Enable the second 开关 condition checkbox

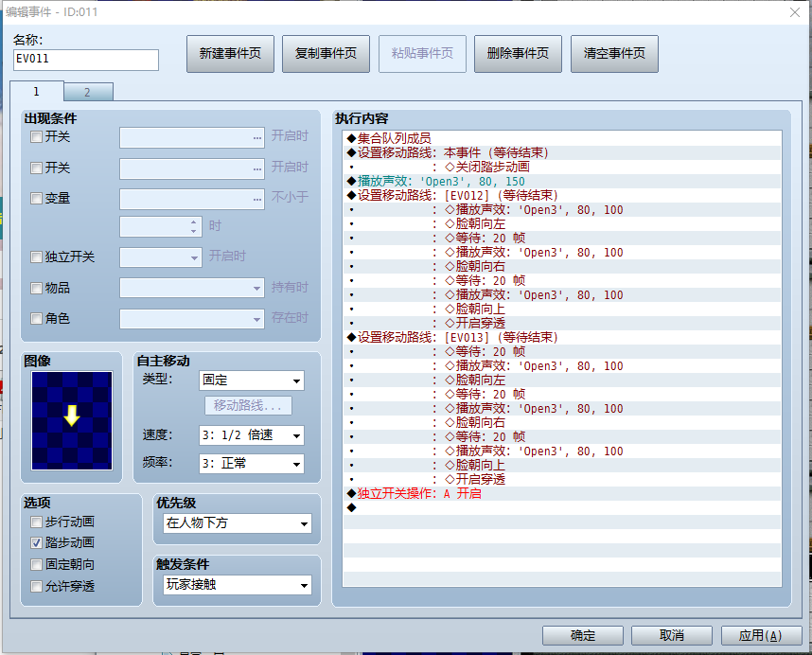click(x=36, y=168)
